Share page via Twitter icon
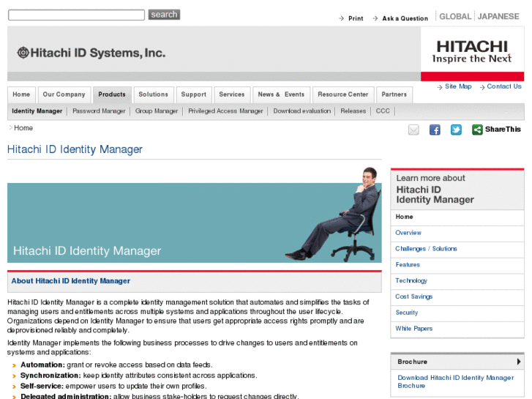The image size is (532, 399). coord(456,130)
